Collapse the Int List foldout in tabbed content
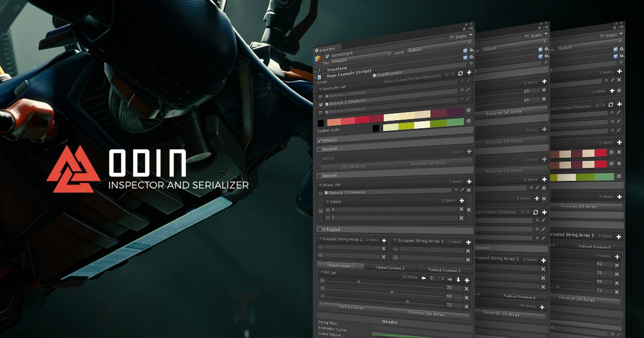Image resolution: width=644 pixels, height=338 pixels. (x=321, y=273)
